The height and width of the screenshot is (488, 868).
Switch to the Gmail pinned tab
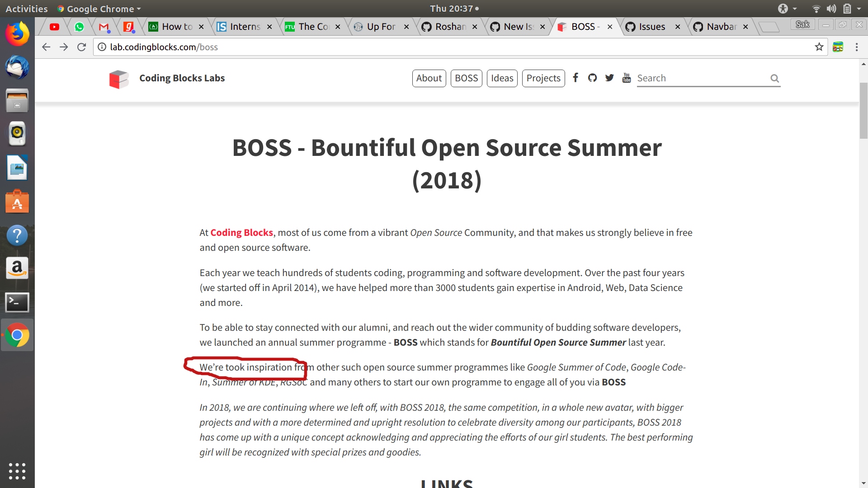[104, 27]
